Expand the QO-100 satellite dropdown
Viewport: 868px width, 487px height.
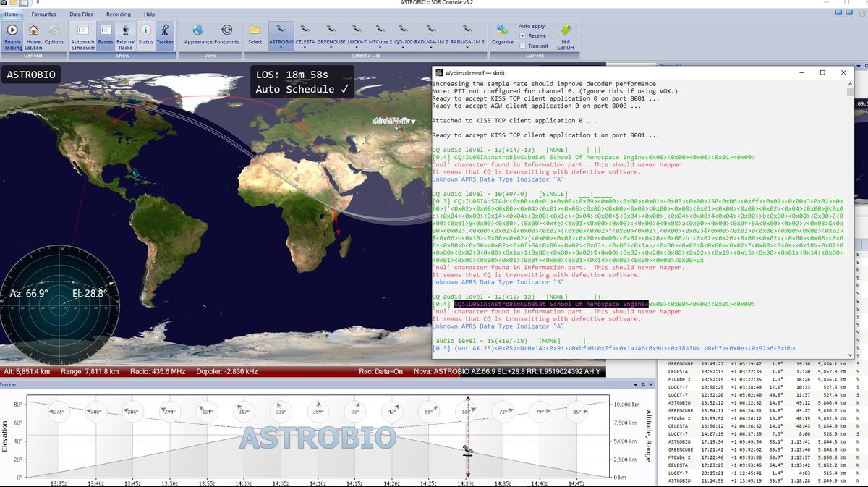click(404, 47)
